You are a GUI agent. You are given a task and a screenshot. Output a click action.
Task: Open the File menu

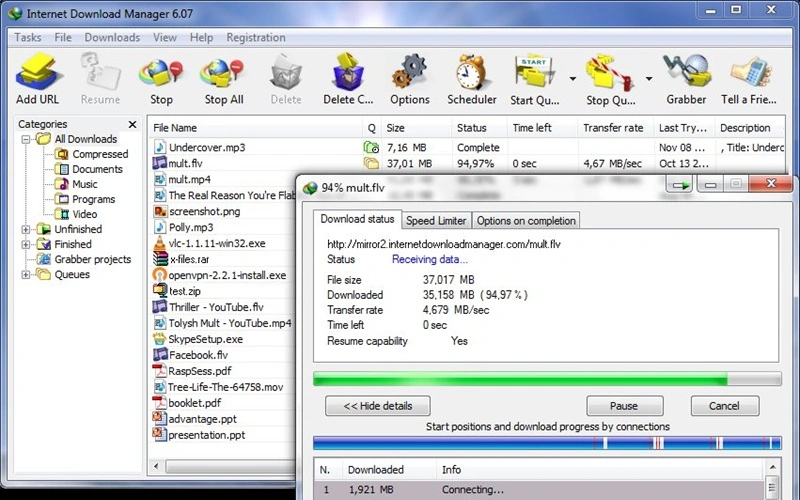63,37
